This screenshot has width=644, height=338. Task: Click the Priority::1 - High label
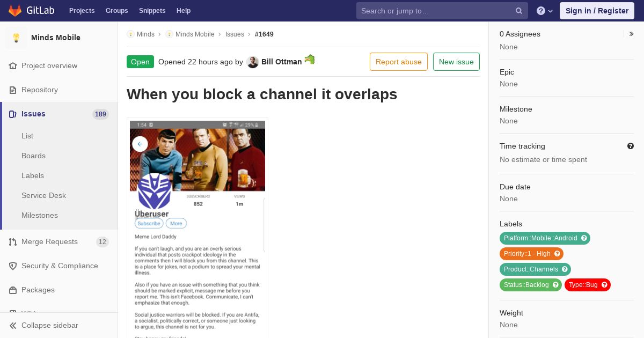coord(527,254)
